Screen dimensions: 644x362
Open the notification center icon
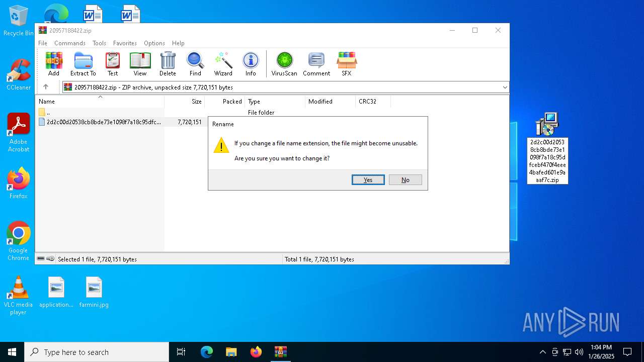[627, 352]
